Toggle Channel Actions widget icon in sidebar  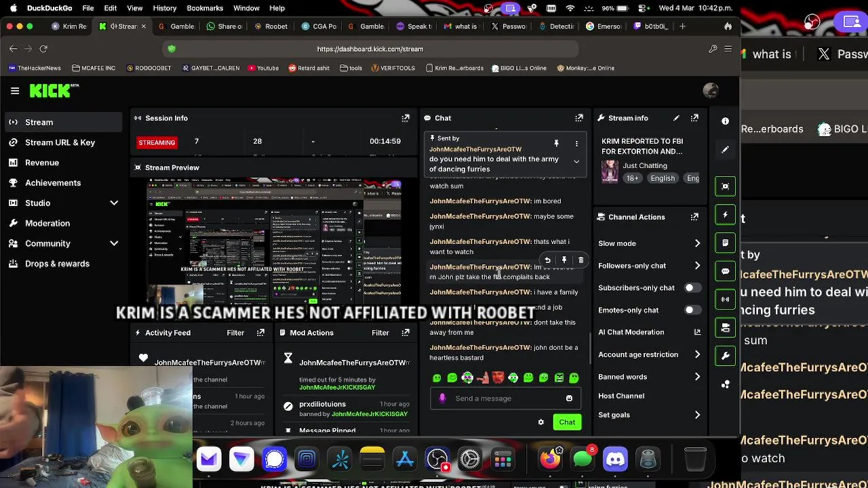pyautogui.click(x=725, y=327)
